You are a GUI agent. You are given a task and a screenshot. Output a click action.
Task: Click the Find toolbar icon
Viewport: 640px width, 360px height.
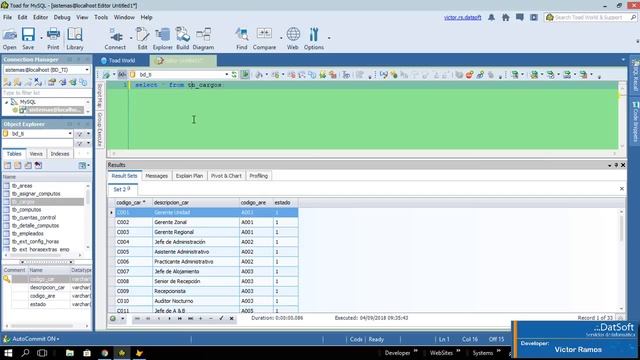click(242, 39)
